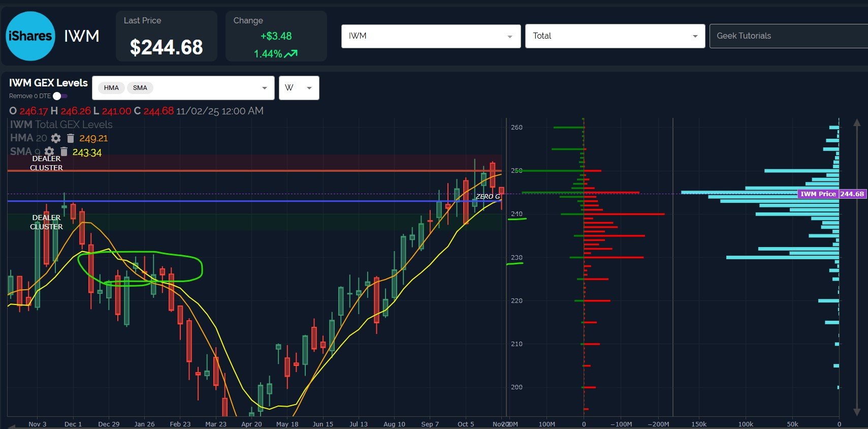
Task: Click down arrow on price axis scroller
Action: (857, 412)
